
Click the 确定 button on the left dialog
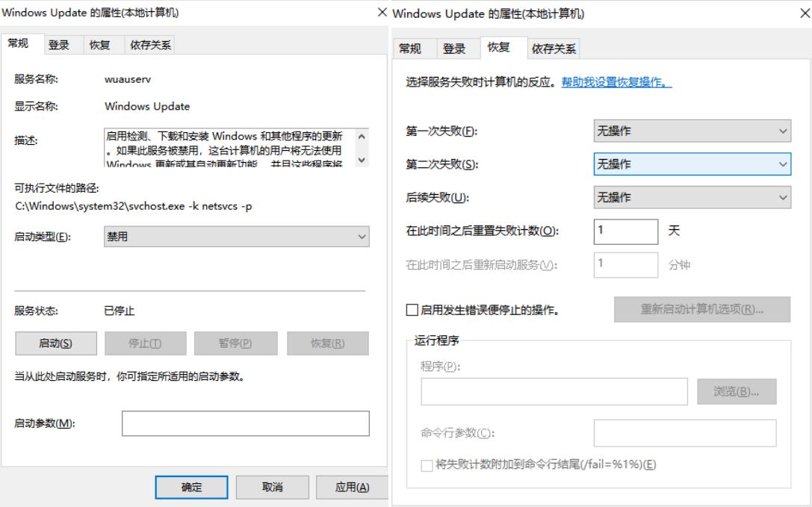192,487
